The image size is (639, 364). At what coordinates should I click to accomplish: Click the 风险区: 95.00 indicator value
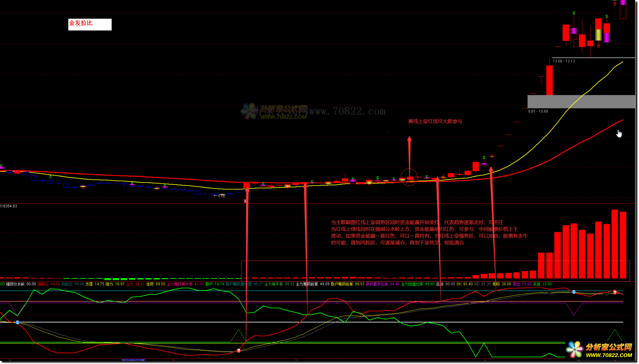[x=73, y=284]
